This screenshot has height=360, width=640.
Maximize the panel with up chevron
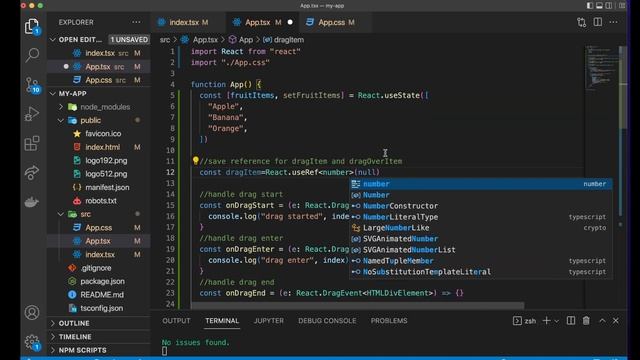[602, 321]
